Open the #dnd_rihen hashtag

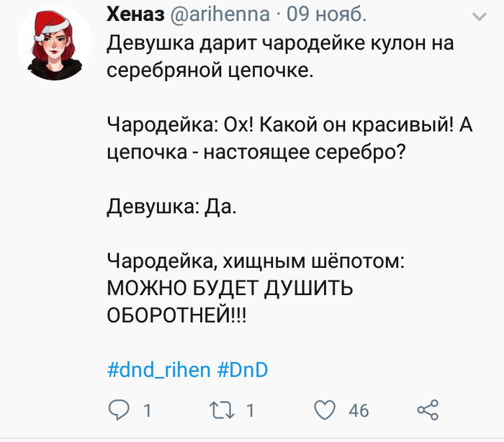coord(158,371)
